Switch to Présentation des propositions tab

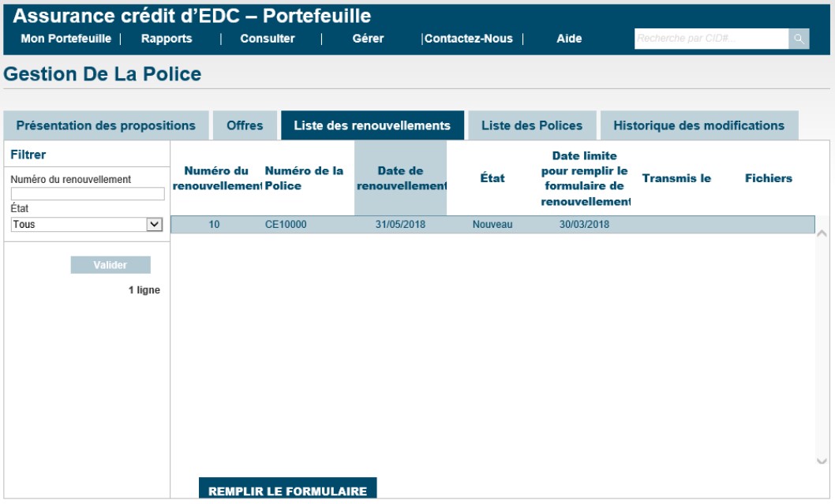[106, 125]
